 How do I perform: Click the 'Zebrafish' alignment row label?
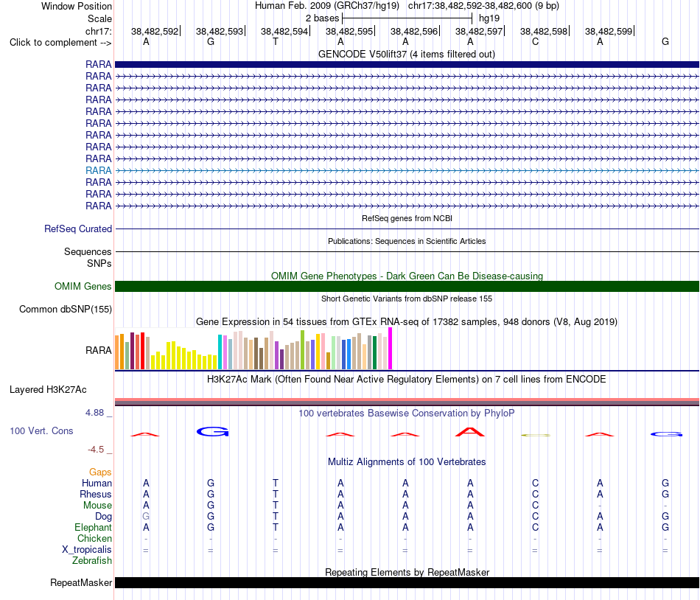coord(92,560)
